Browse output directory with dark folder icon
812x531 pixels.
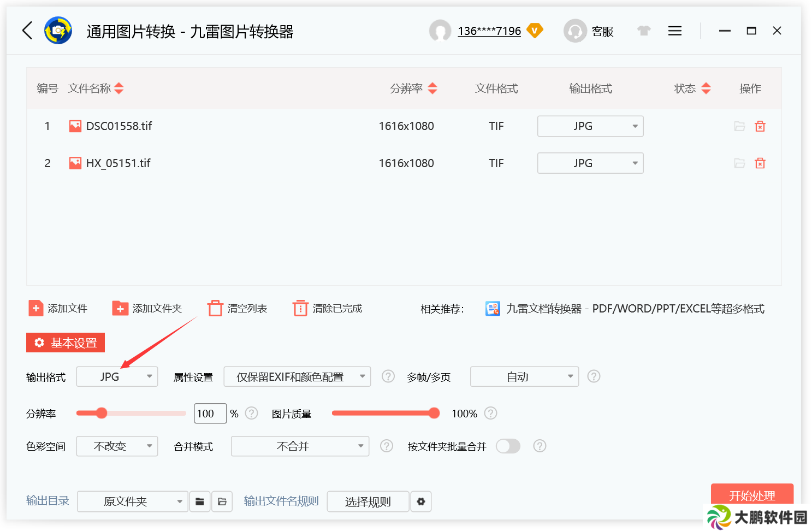(x=200, y=501)
